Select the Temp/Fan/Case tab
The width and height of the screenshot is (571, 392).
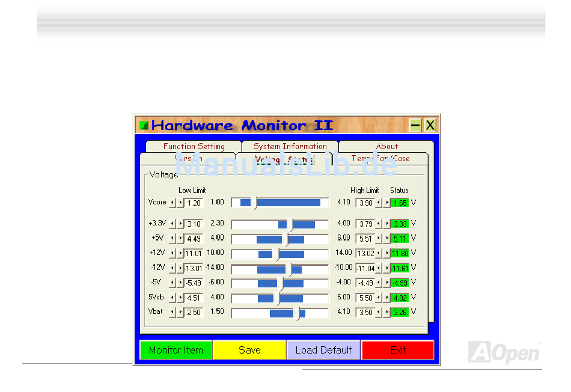[x=380, y=159]
